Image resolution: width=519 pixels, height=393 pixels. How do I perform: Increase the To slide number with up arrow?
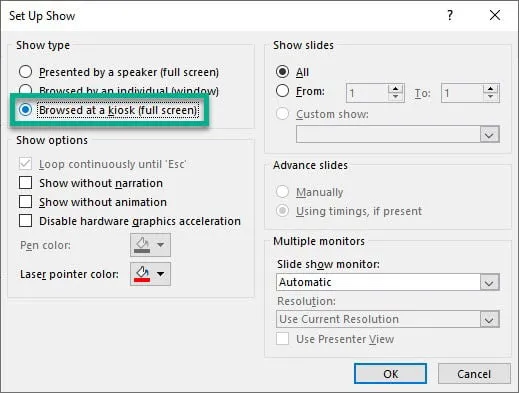pyautogui.click(x=491, y=89)
